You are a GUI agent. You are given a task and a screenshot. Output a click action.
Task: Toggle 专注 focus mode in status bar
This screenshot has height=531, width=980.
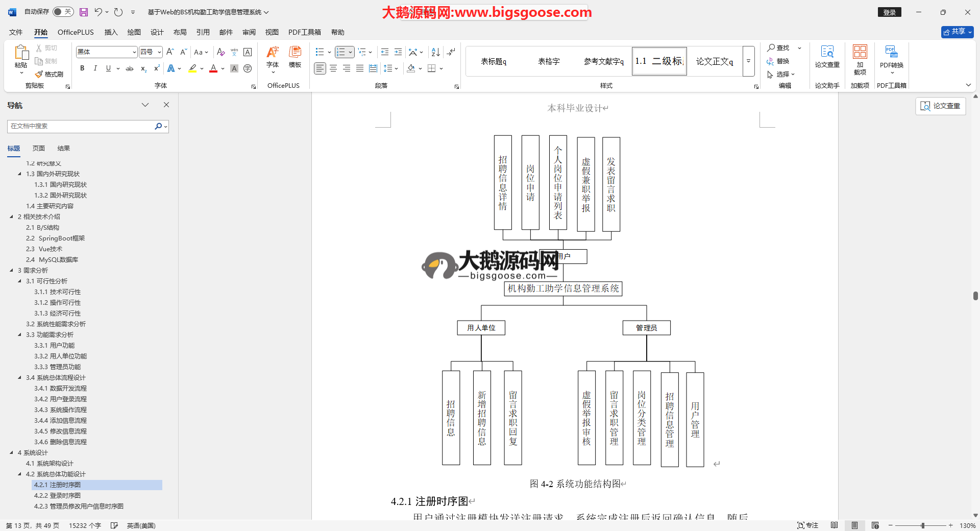pyautogui.click(x=807, y=525)
